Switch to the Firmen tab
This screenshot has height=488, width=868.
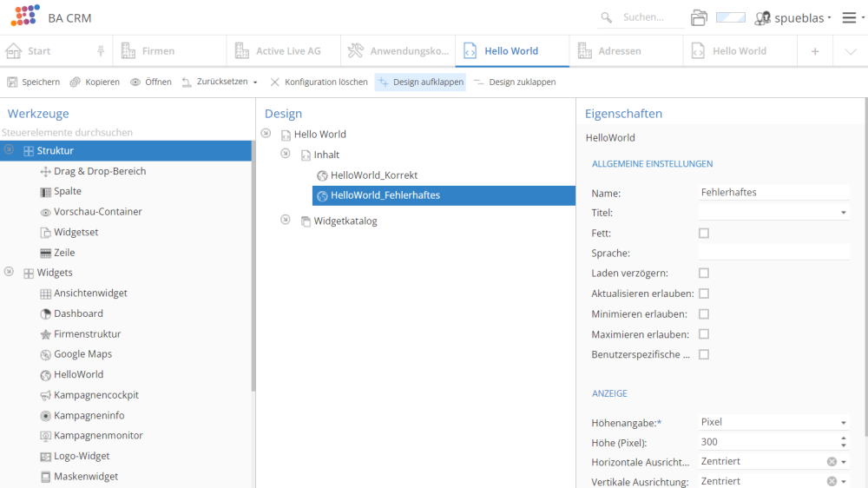pos(158,51)
